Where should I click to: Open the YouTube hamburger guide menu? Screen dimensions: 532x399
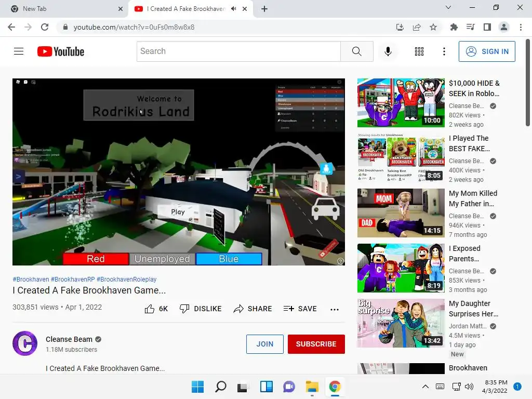click(19, 51)
